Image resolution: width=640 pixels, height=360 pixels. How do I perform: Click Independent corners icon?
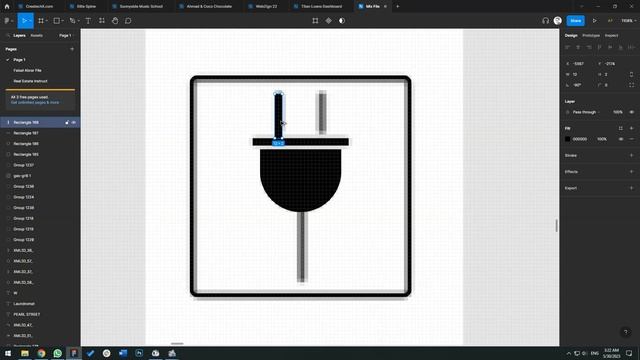[x=631, y=85]
